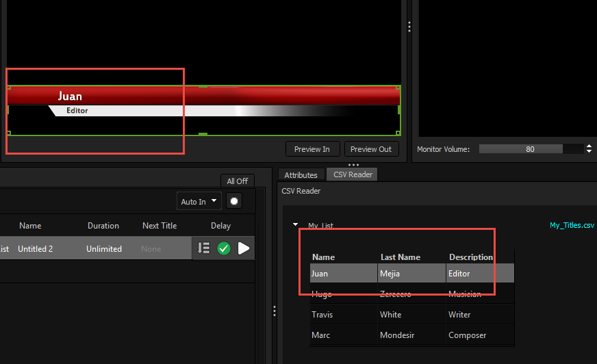Click the Preview In button

click(312, 149)
